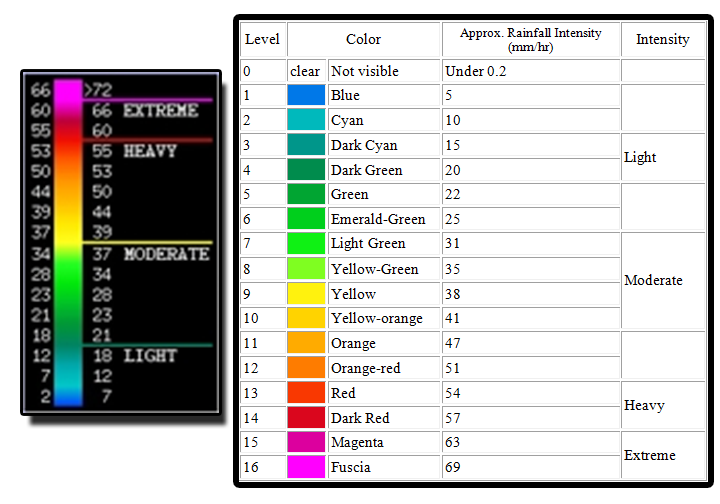720x504 pixels.
Task: Click the Dark Red color swatch
Action: pyautogui.click(x=306, y=418)
